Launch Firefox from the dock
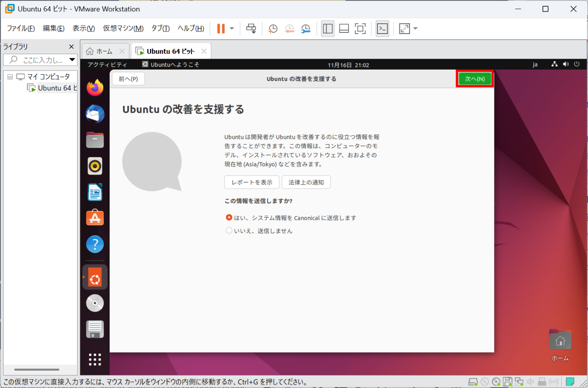The height and width of the screenshot is (388, 588). (95, 88)
